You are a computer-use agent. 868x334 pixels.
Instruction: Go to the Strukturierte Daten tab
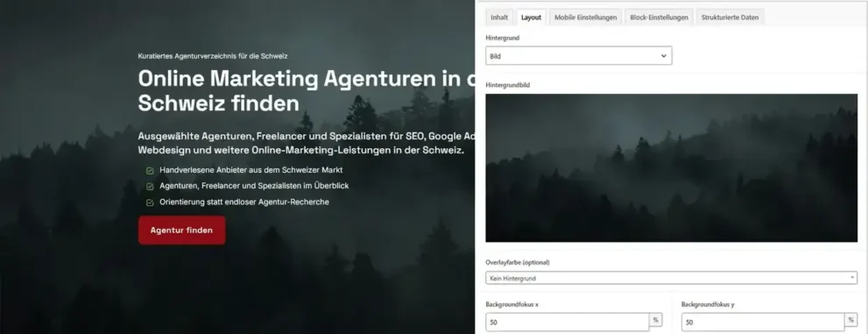click(x=730, y=18)
